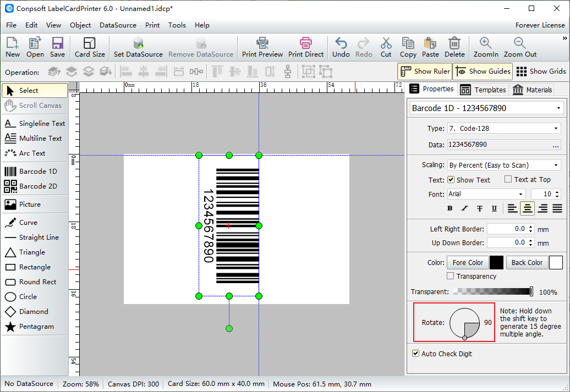
Task: Open Print Preview
Action: click(262, 47)
